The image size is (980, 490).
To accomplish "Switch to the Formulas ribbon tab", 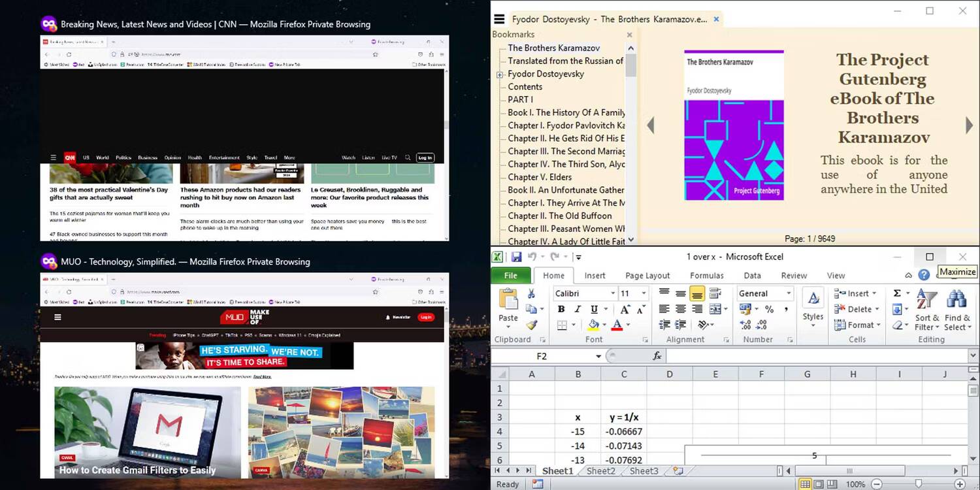I will tap(706, 275).
